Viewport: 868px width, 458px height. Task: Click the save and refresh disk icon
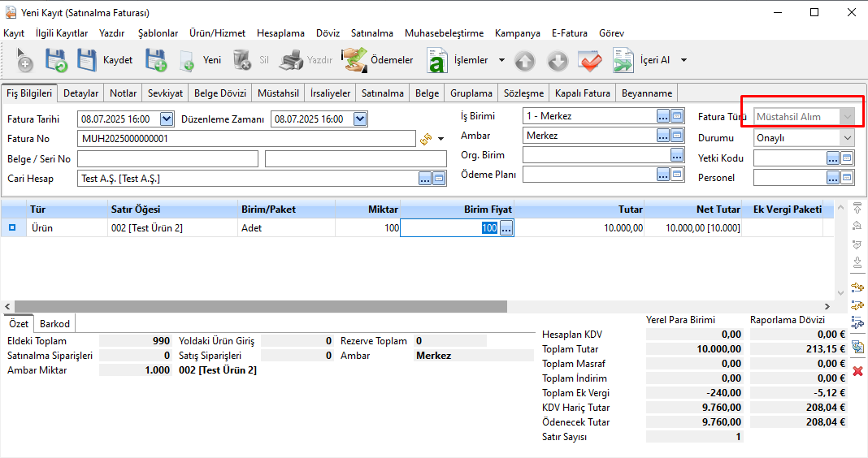pyautogui.click(x=56, y=60)
